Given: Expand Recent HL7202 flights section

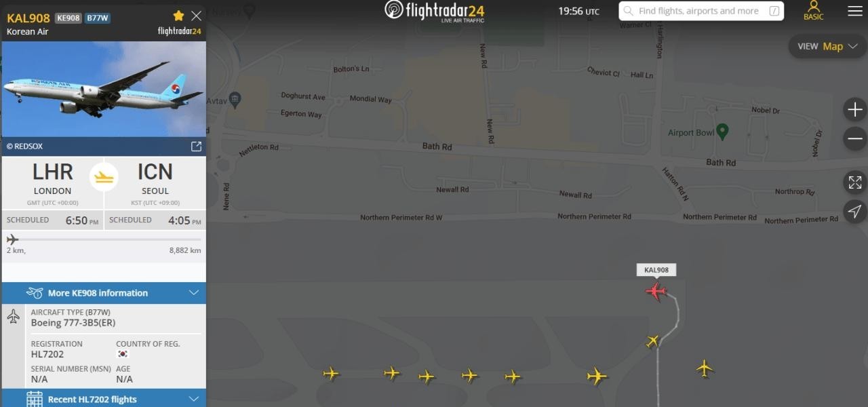Looking at the screenshot, I should coord(104,399).
